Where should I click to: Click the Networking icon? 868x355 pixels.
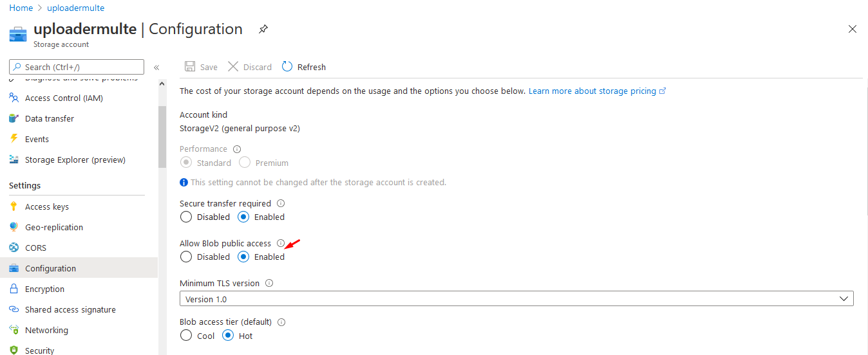(x=14, y=330)
